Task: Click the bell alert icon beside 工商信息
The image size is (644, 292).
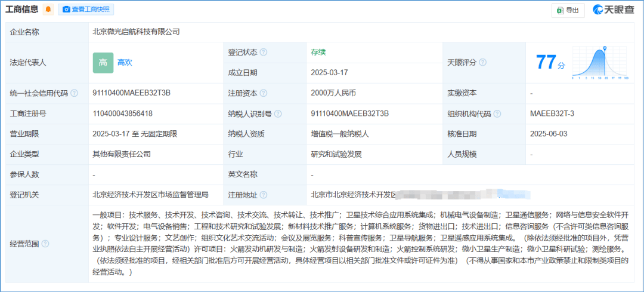Action: (48, 10)
